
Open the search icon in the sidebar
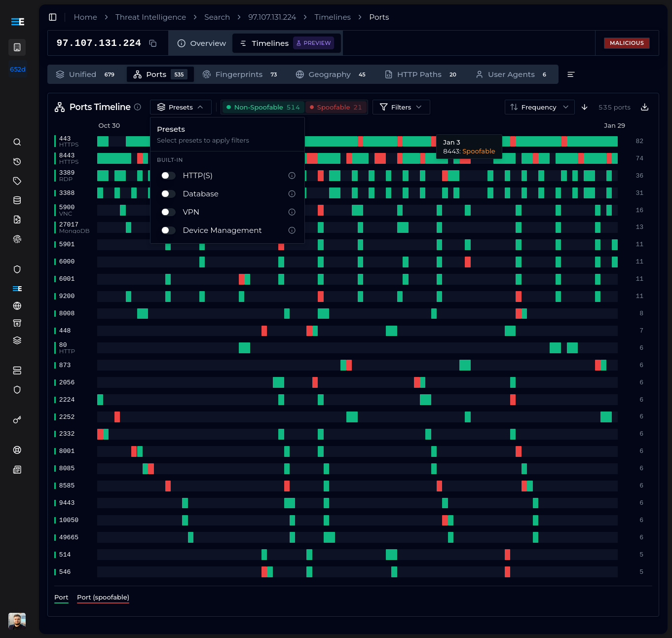point(17,142)
